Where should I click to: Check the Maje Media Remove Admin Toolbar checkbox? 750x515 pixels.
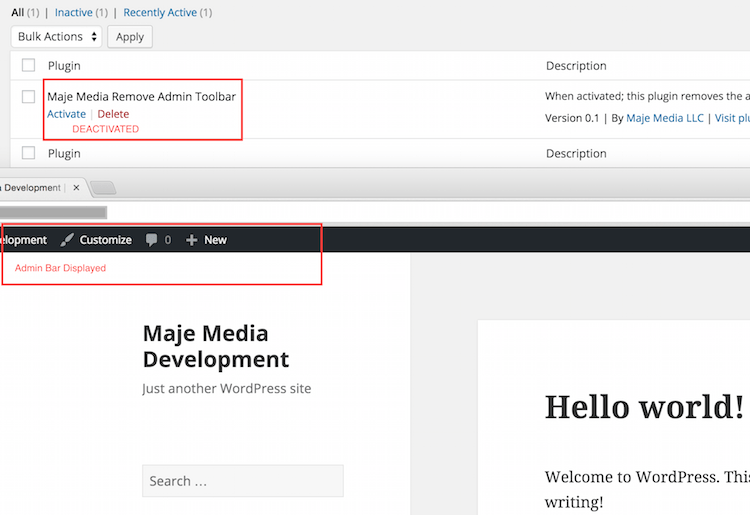tap(28, 97)
